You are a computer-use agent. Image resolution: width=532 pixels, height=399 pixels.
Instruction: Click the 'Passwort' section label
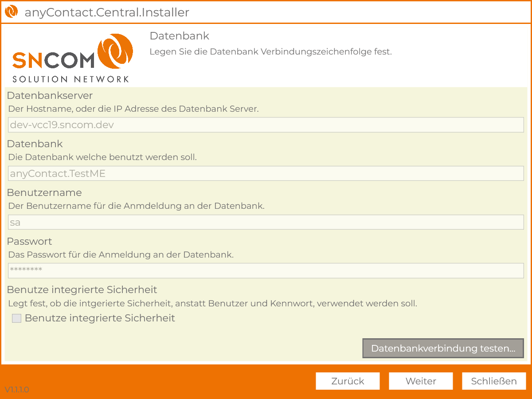coord(29,241)
